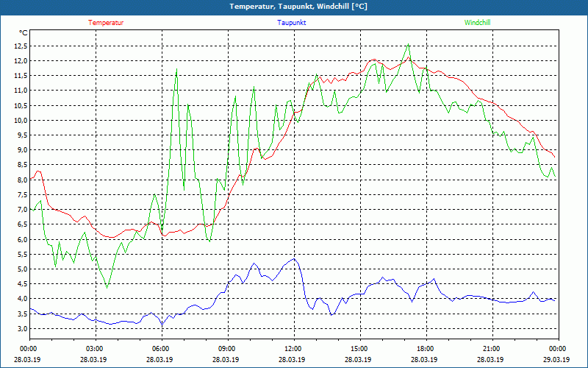Select the 18:00 time axis label
This screenshot has height=368, width=588.
point(425,349)
